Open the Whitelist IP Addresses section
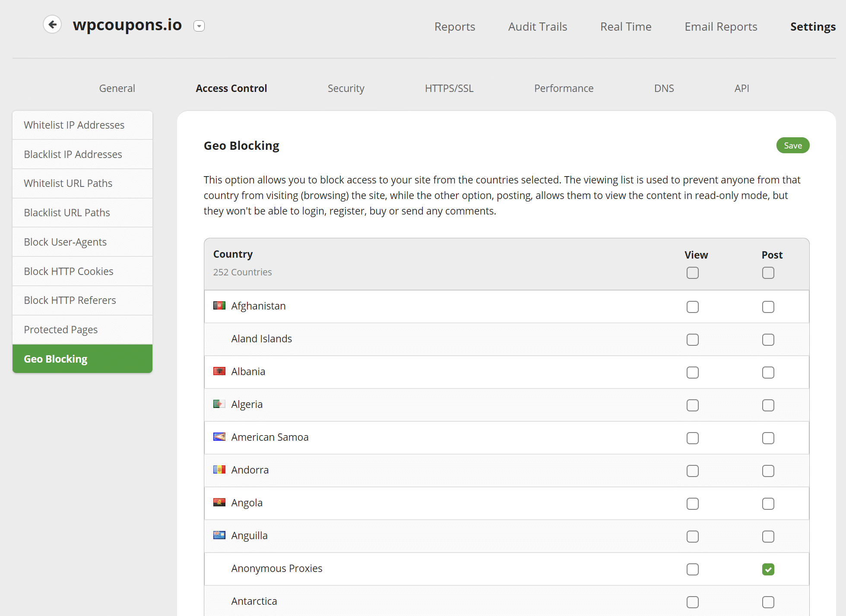Image resolution: width=846 pixels, height=616 pixels. (x=82, y=125)
